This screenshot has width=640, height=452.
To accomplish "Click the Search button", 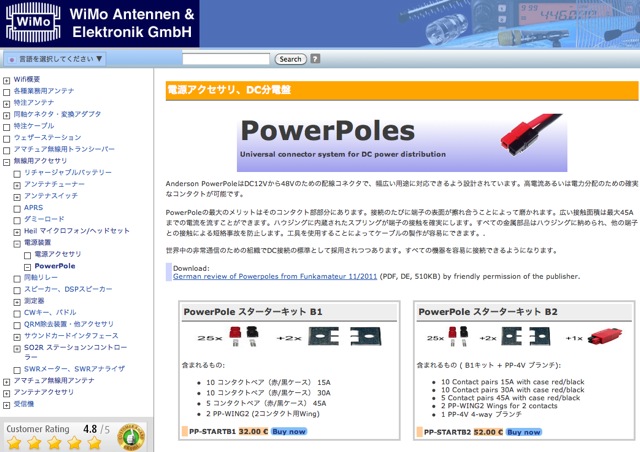I will pyautogui.click(x=290, y=59).
